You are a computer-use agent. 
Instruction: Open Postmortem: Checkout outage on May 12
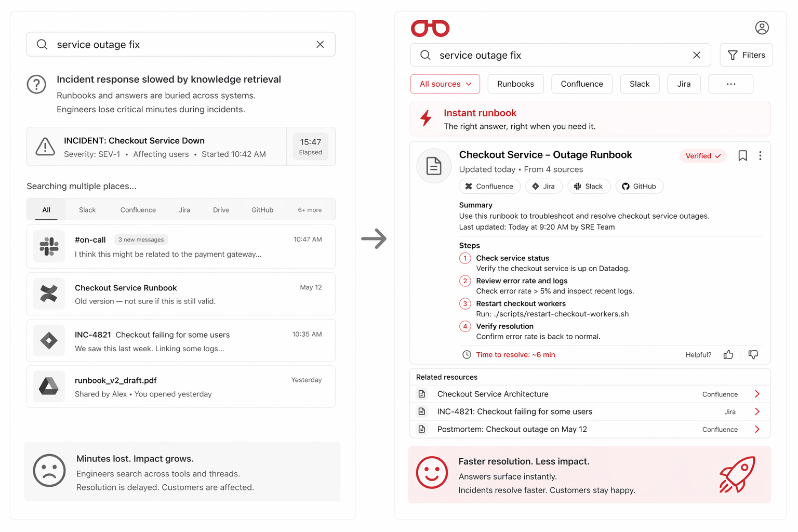[512, 430]
